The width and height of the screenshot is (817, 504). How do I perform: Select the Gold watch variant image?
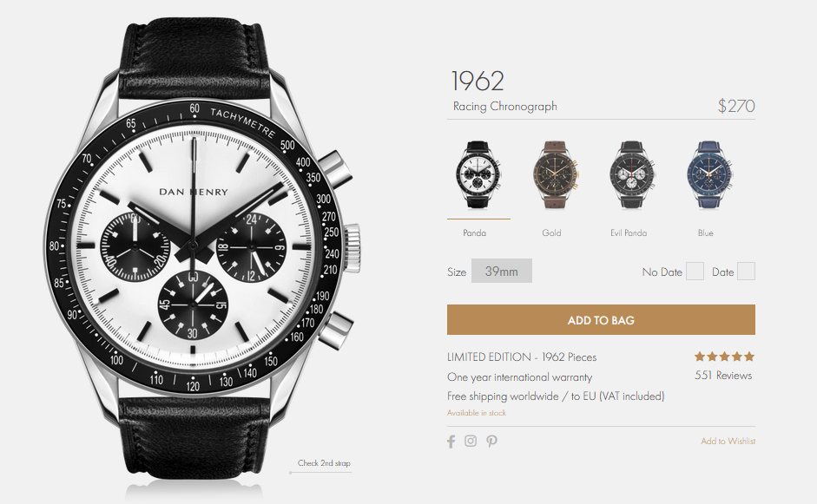[x=556, y=175]
